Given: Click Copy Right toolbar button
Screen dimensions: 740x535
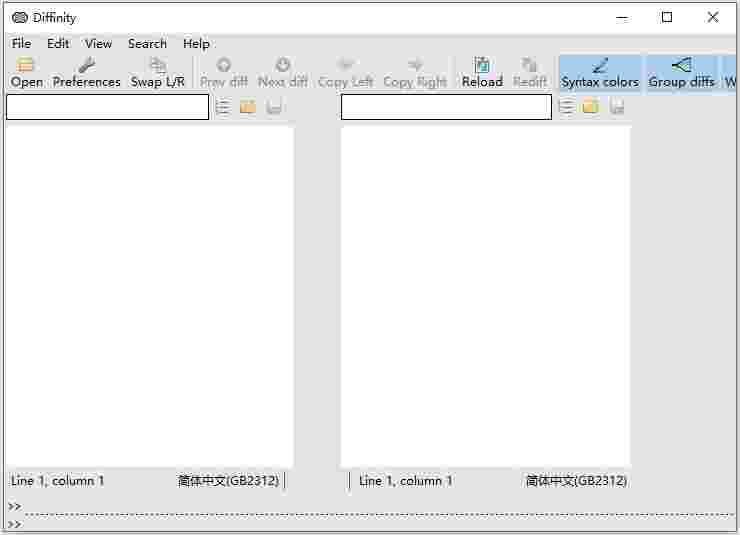Looking at the screenshot, I should [415, 72].
